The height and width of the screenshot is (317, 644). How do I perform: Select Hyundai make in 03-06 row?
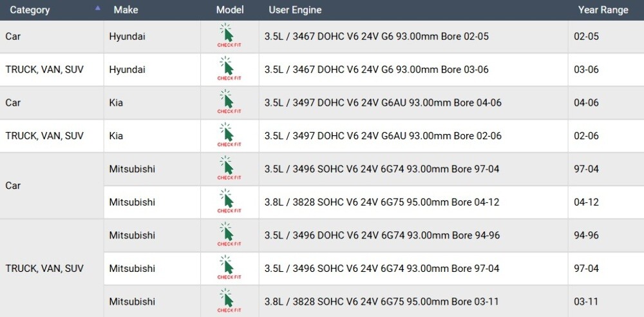(127, 70)
